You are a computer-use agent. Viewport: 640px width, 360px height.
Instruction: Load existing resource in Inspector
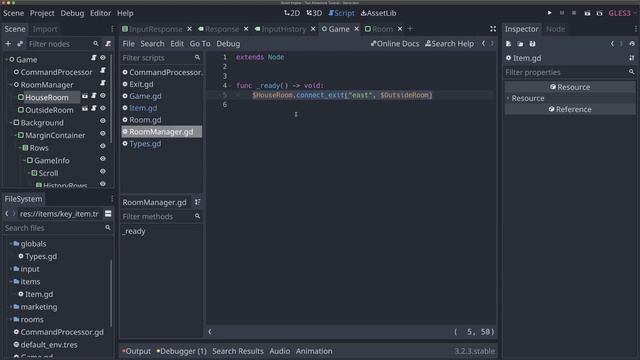(x=520, y=44)
